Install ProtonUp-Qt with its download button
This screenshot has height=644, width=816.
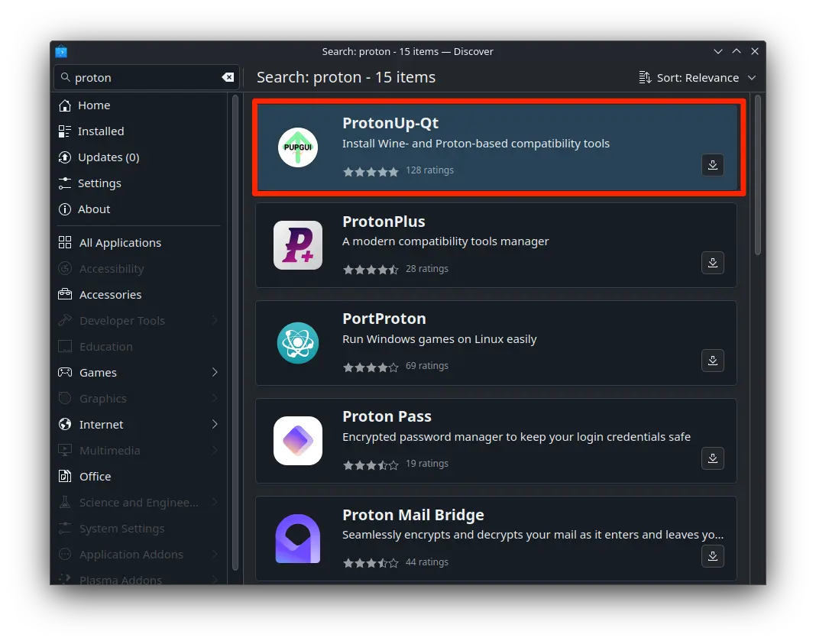713,165
